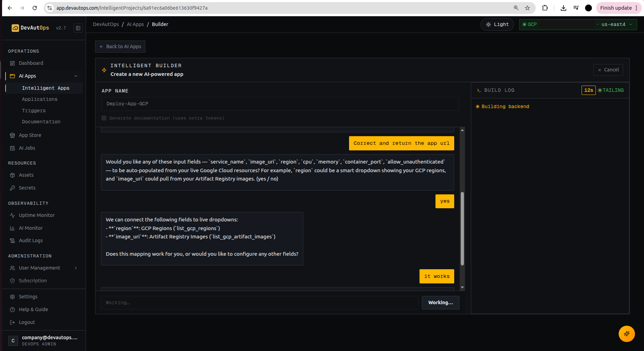This screenshot has width=644, height=351.
Task: Click the AI Apps breadcrumb link
Action: (135, 24)
